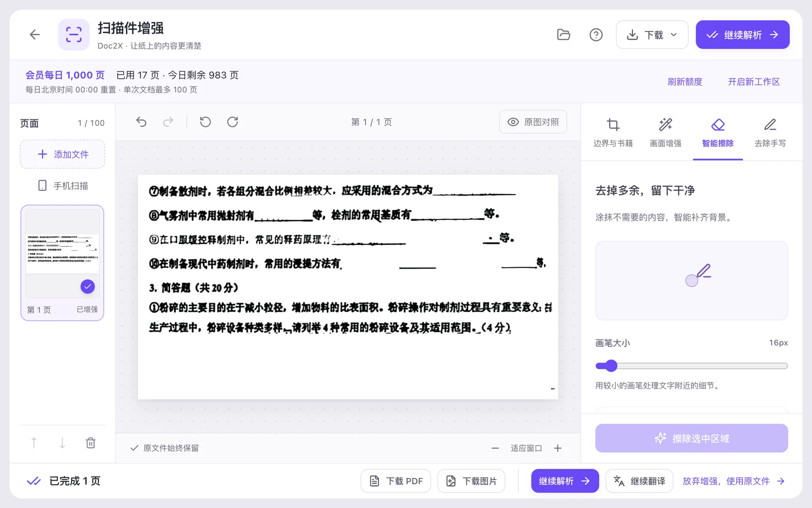The height and width of the screenshot is (508, 812).
Task: Click the undo arrow icon
Action: 141,122
